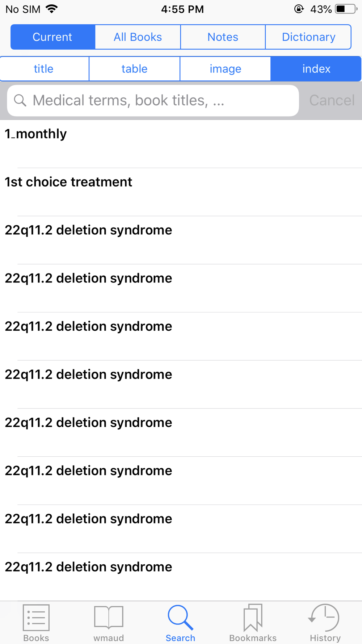The image size is (362, 644).
Task: Filter results by title
Action: (44, 69)
